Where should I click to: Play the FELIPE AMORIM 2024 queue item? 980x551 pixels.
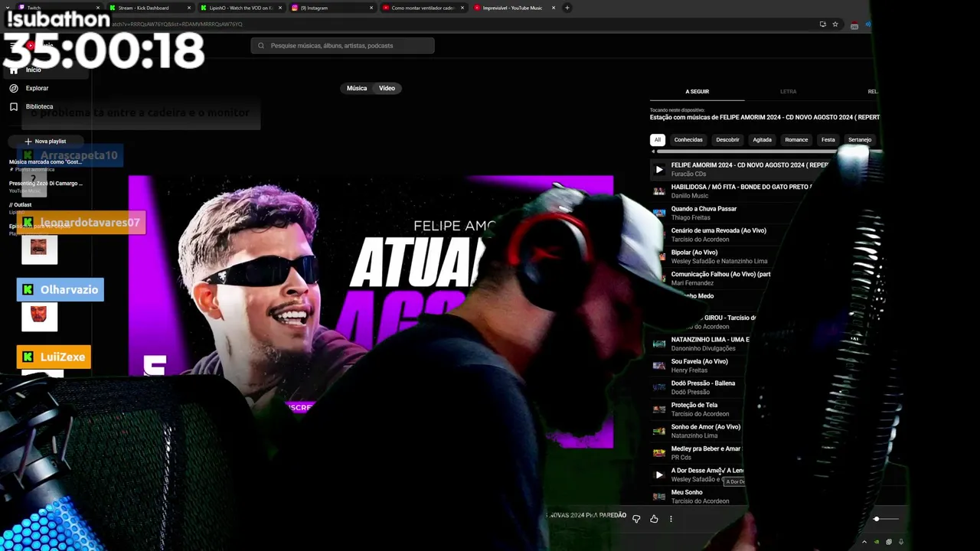pyautogui.click(x=659, y=169)
